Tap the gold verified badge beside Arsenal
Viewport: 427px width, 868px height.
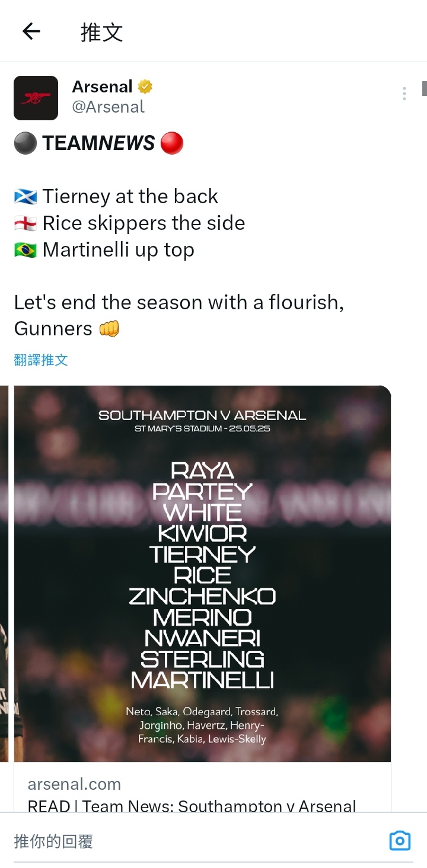pyautogui.click(x=145, y=87)
